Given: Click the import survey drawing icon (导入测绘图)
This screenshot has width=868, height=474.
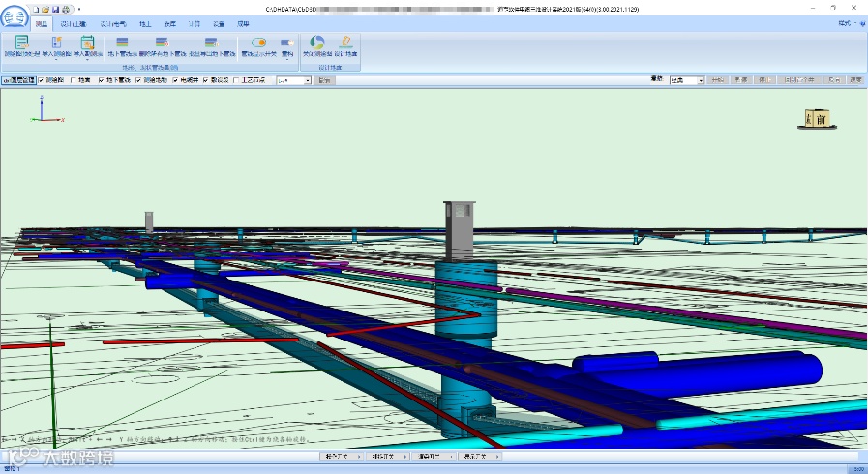Looking at the screenshot, I should (56, 43).
